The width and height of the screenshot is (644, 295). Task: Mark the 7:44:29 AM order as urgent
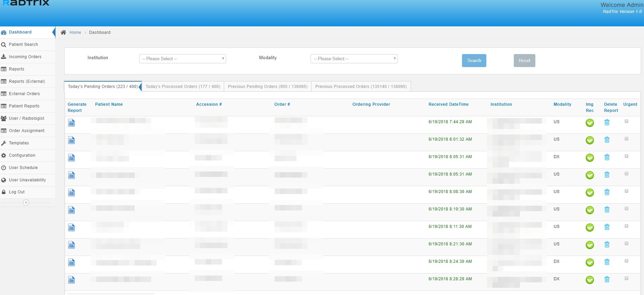(626, 121)
